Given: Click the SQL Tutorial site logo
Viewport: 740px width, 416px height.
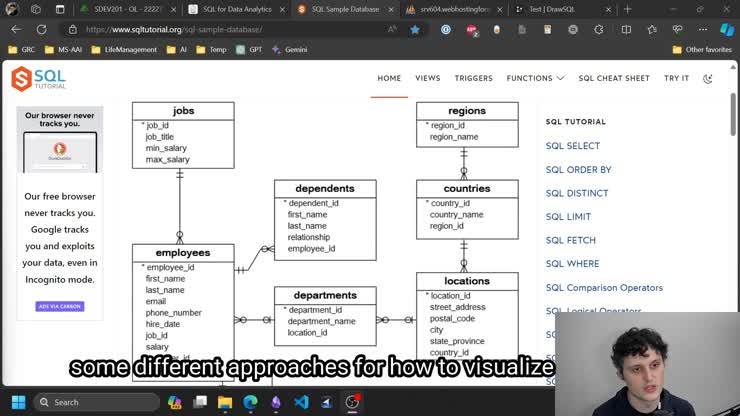Looking at the screenshot, I should (x=39, y=79).
